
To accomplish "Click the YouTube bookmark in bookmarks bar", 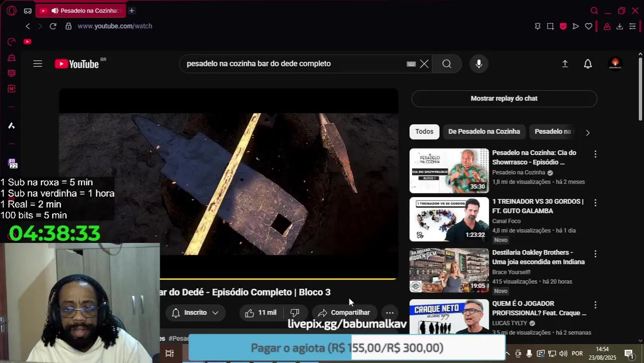I will [x=27, y=41].
